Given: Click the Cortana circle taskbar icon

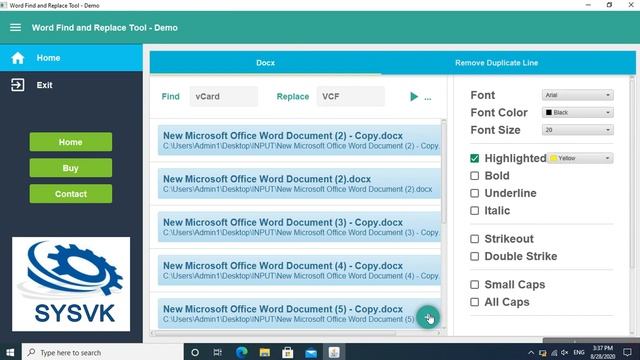Looking at the screenshot, I should click(x=195, y=352).
